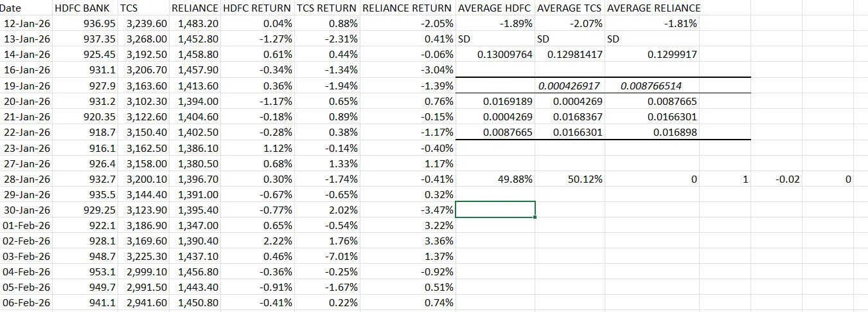Select Reliance price '1,450.80'
The image size is (868, 312).
[x=195, y=302]
